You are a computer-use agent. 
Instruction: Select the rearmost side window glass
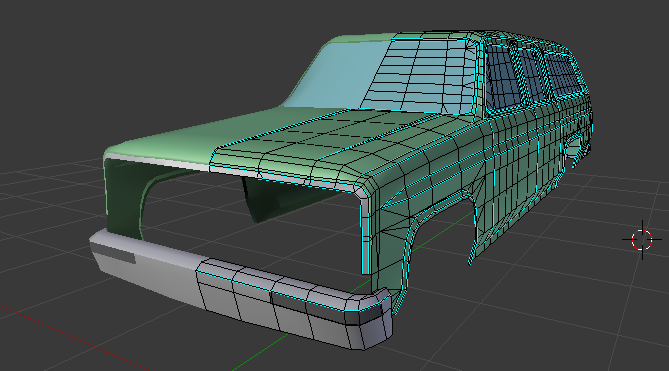click(563, 76)
